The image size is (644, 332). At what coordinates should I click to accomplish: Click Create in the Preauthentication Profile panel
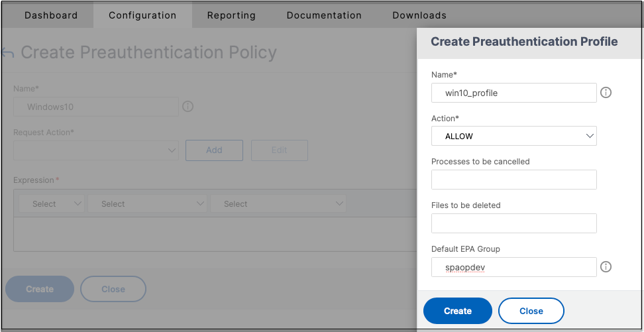coord(457,311)
